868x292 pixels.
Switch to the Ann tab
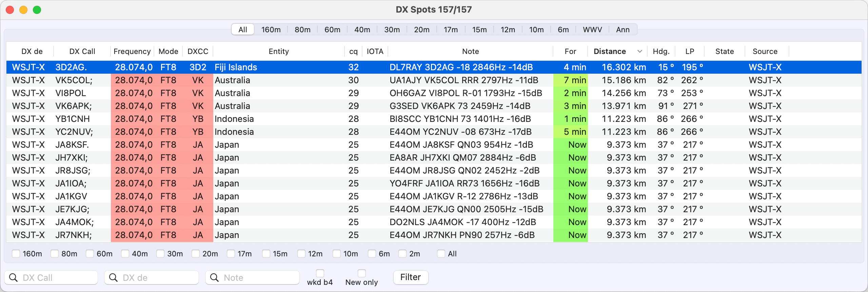pyautogui.click(x=623, y=30)
